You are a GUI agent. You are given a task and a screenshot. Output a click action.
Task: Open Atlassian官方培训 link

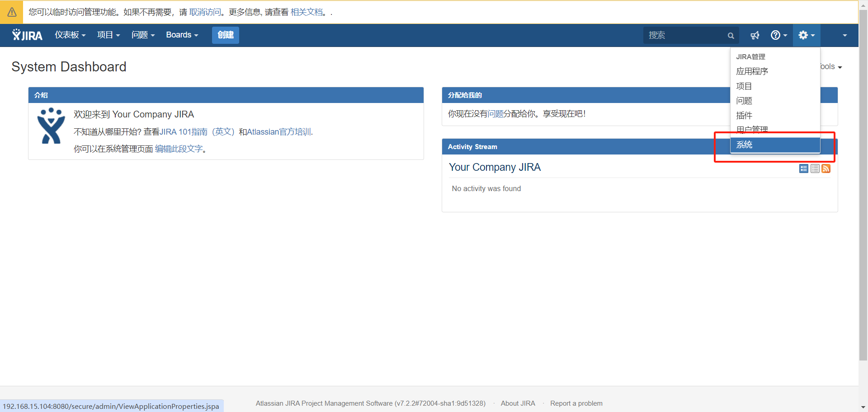(x=278, y=132)
